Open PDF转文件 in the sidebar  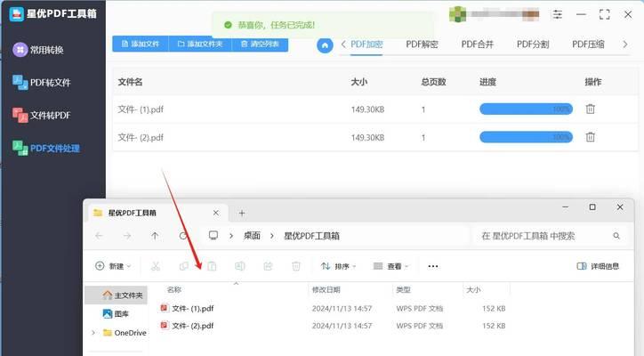pos(42,82)
